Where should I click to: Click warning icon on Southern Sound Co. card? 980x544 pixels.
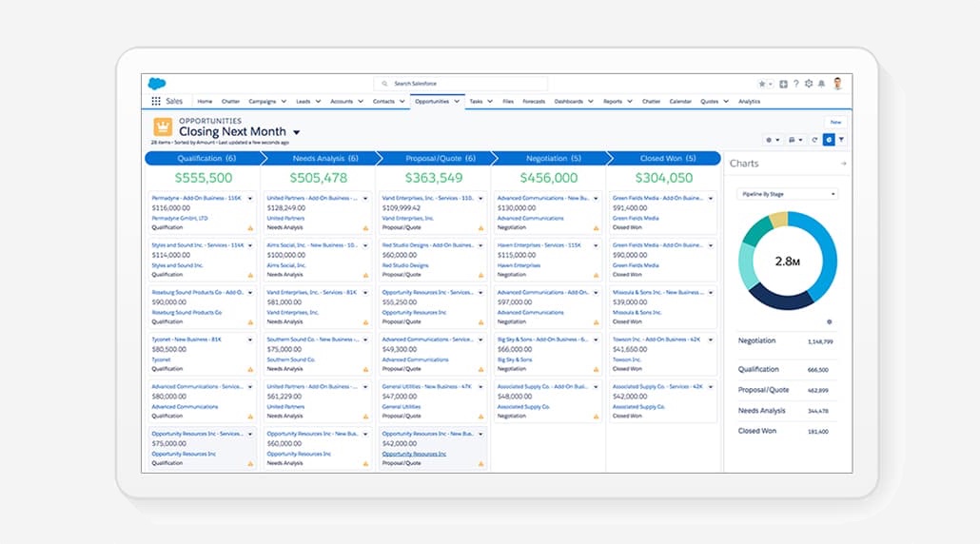pos(365,369)
